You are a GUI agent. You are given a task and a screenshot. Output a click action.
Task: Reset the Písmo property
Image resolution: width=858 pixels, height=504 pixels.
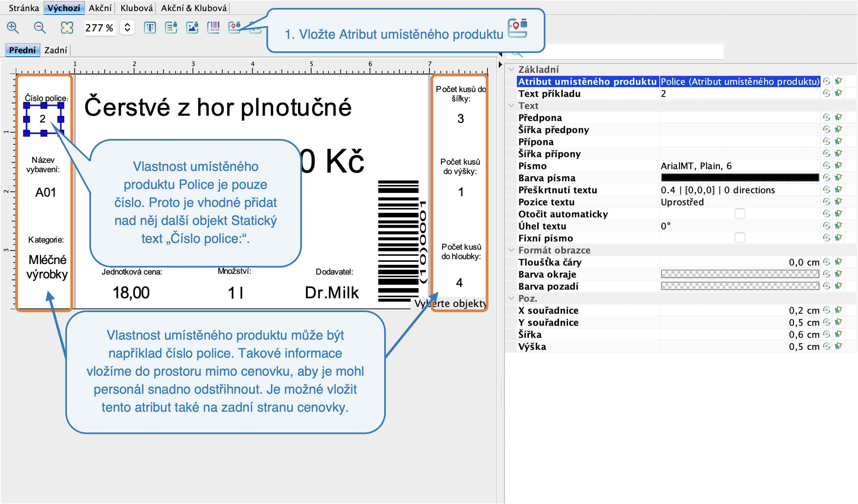pos(827,166)
